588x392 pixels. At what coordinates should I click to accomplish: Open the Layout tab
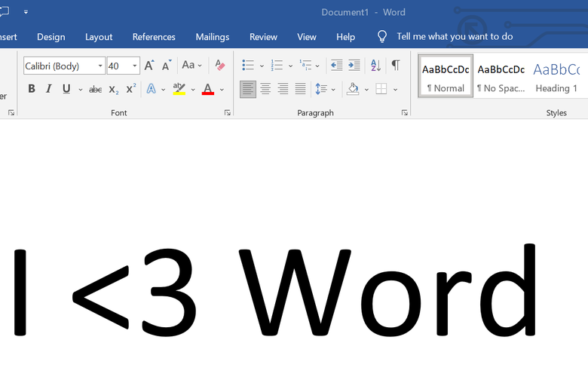click(x=99, y=37)
